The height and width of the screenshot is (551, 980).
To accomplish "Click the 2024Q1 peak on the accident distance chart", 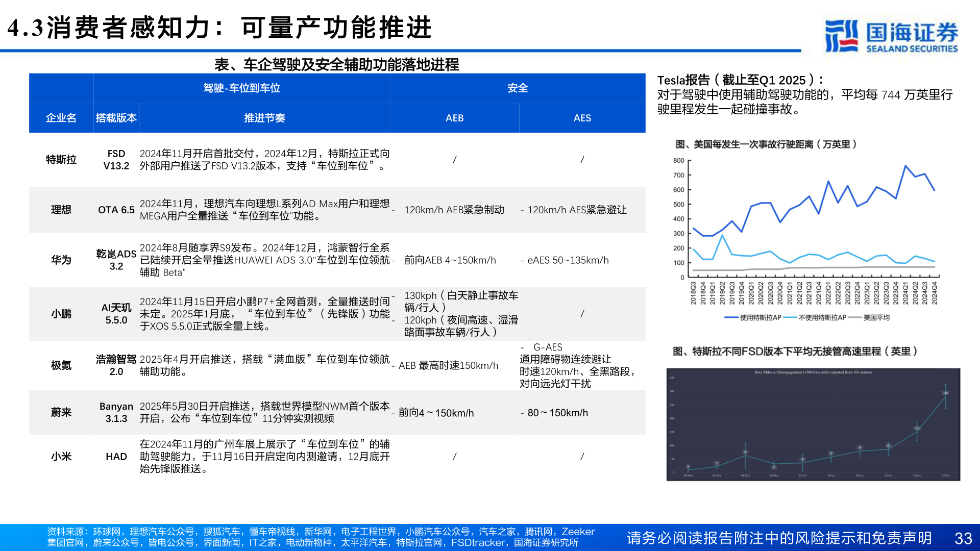I will coord(905,166).
